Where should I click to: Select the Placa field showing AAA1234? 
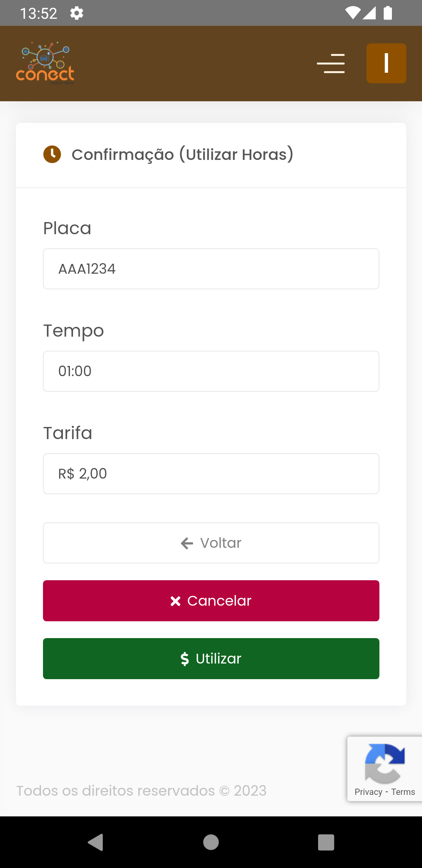click(211, 269)
